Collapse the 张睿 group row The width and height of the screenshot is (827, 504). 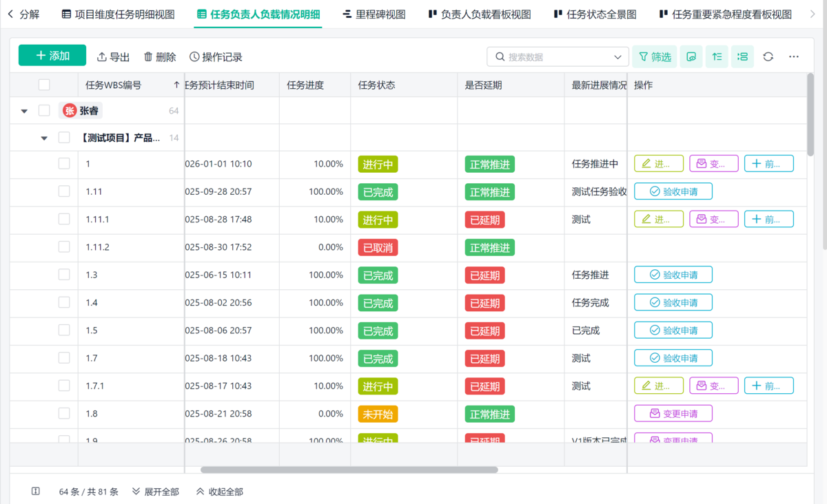(24, 111)
